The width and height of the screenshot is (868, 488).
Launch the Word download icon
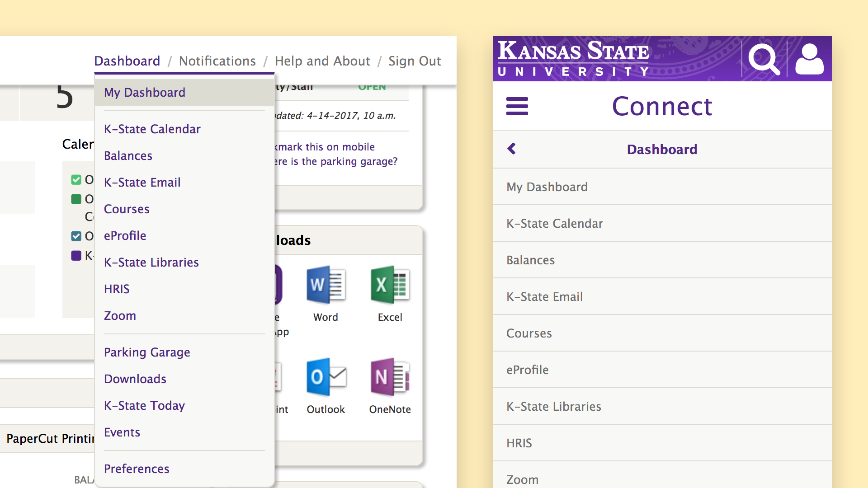(x=326, y=285)
